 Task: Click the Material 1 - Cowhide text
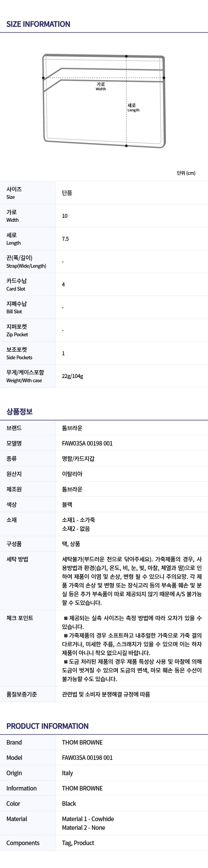point(88,819)
